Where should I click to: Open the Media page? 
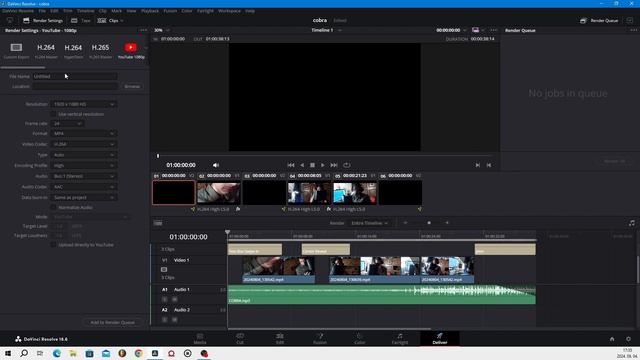tap(200, 338)
